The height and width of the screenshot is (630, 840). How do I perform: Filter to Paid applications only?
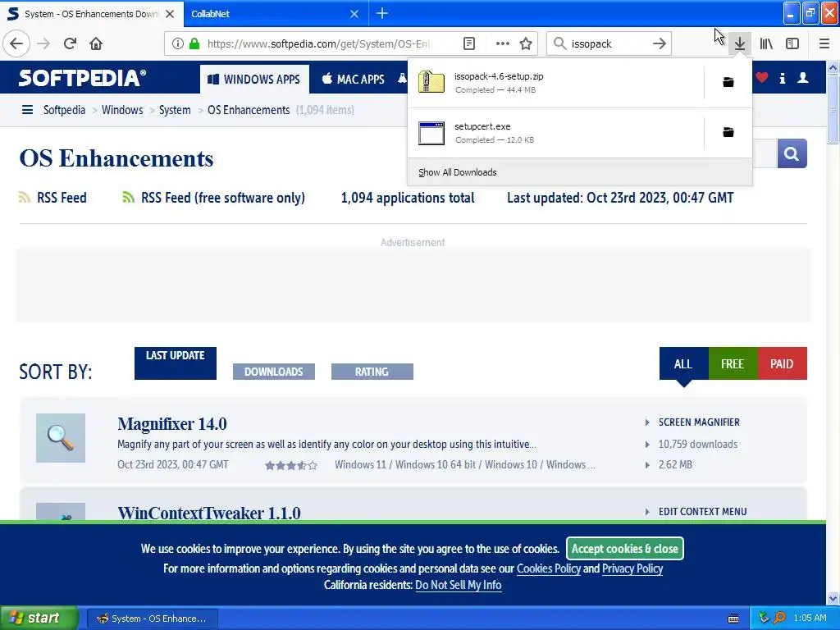click(782, 363)
